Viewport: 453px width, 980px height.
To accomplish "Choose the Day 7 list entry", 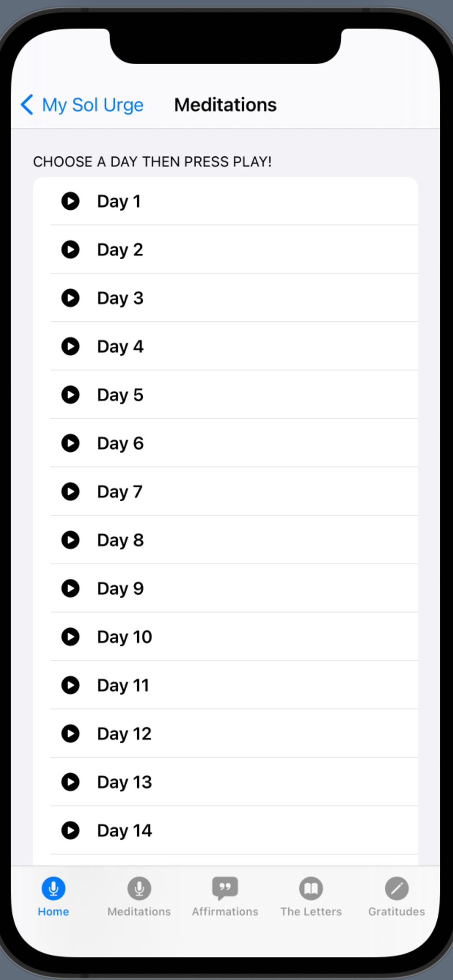I will click(x=226, y=491).
